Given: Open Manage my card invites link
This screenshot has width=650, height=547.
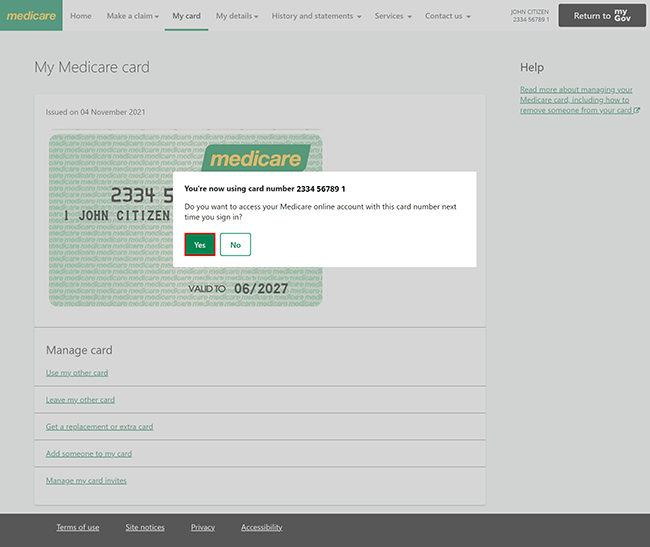Looking at the screenshot, I should pos(86,481).
